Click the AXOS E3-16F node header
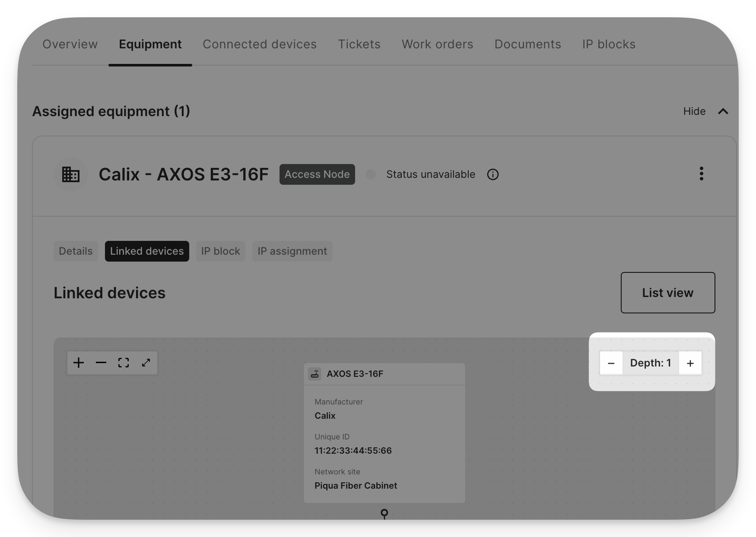The width and height of the screenshot is (756, 537). point(384,374)
